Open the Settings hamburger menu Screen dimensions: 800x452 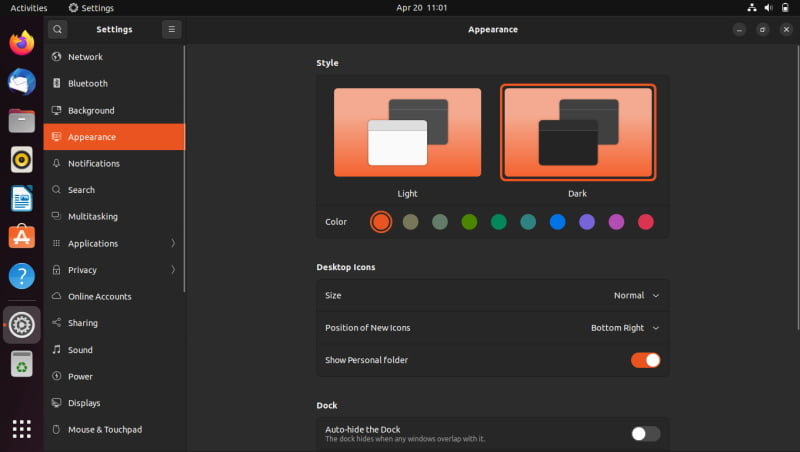(x=171, y=30)
